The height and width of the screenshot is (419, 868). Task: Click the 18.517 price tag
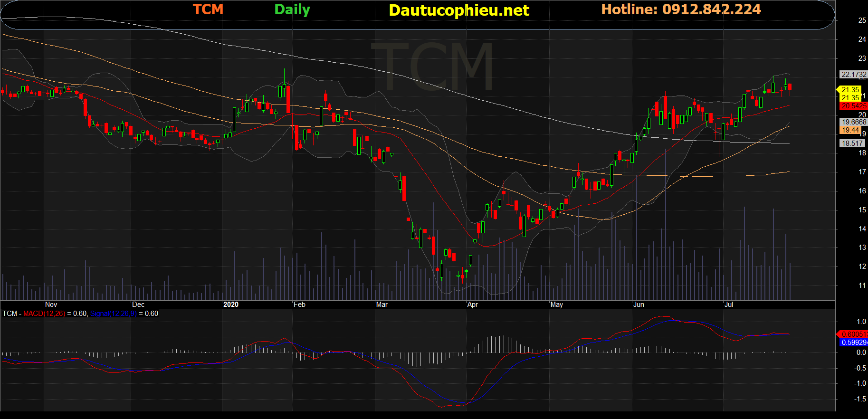pos(852,143)
